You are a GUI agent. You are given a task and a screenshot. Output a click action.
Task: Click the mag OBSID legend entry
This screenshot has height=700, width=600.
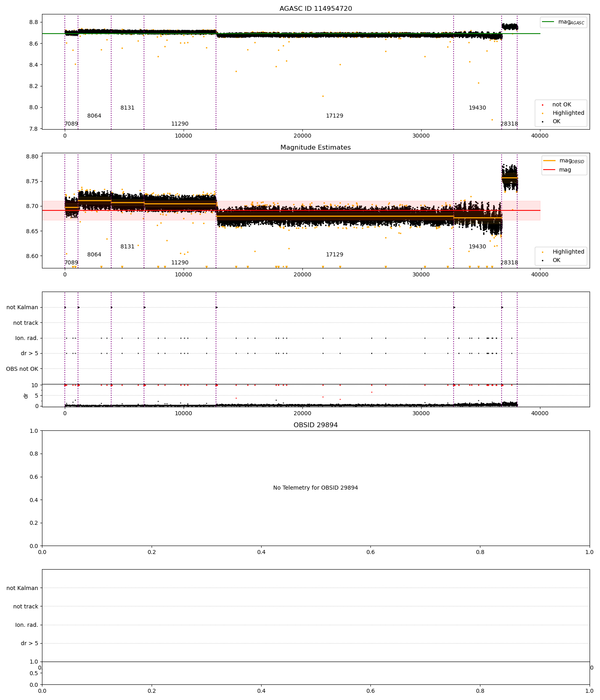point(563,161)
